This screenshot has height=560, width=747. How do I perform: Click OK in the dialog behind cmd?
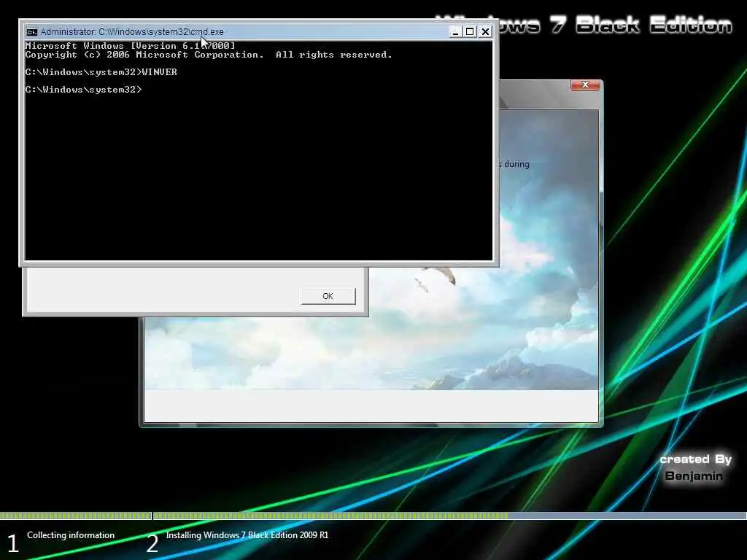tap(328, 296)
